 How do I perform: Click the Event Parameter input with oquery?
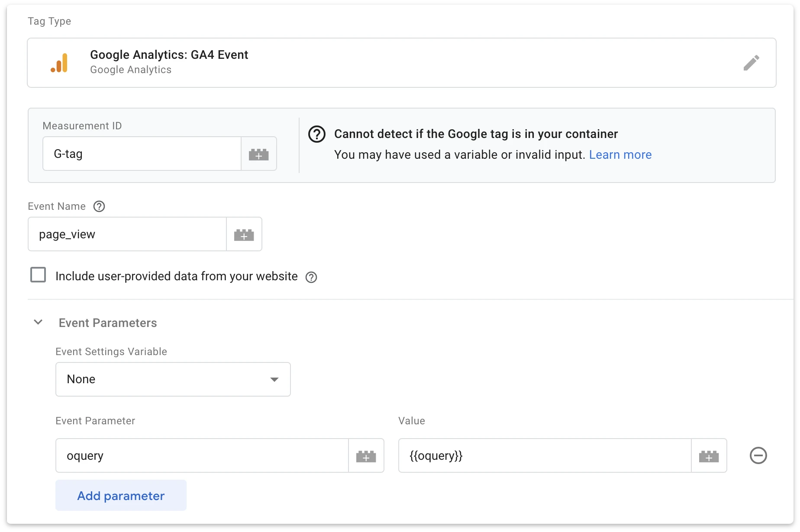(x=202, y=456)
